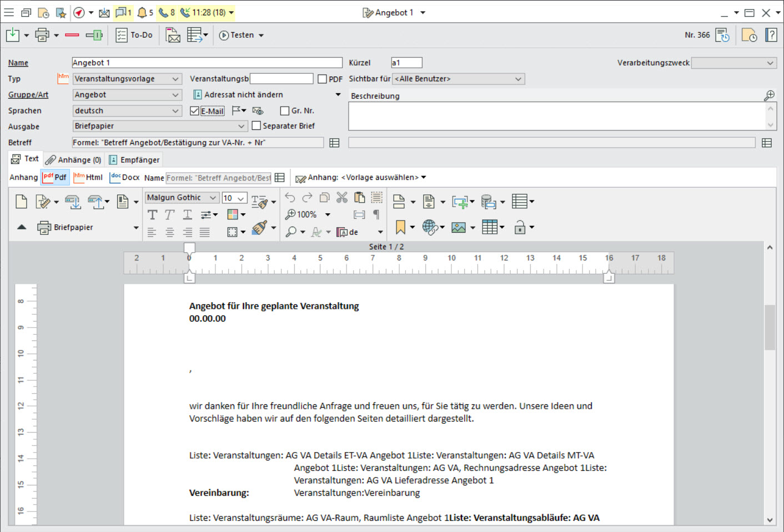784x532 pixels.
Task: Click the print icon in top toolbar
Action: (42, 35)
